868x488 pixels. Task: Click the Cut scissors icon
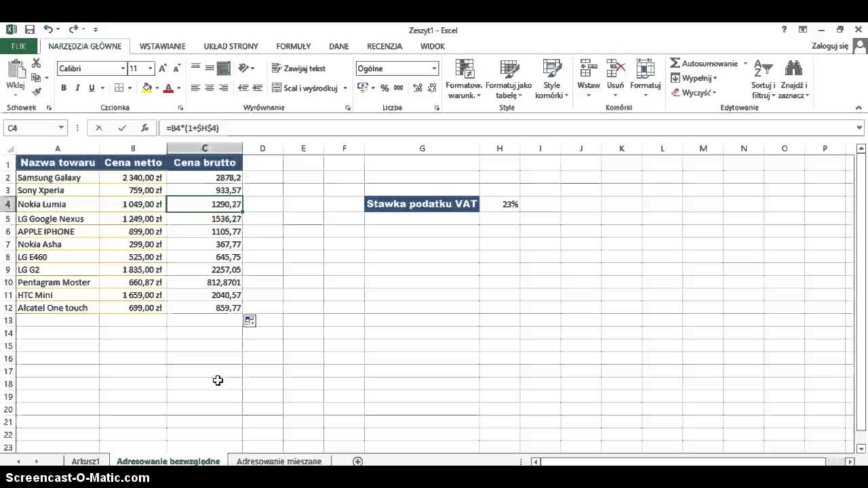click(36, 63)
